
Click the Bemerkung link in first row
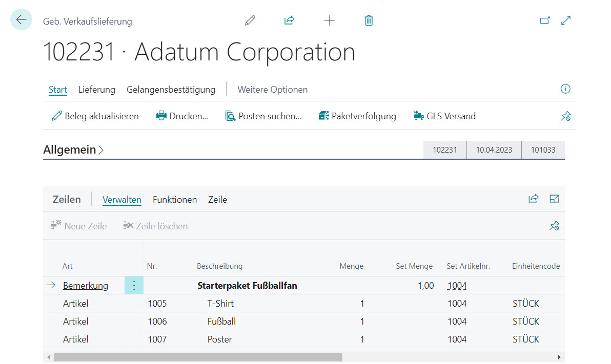(x=86, y=286)
